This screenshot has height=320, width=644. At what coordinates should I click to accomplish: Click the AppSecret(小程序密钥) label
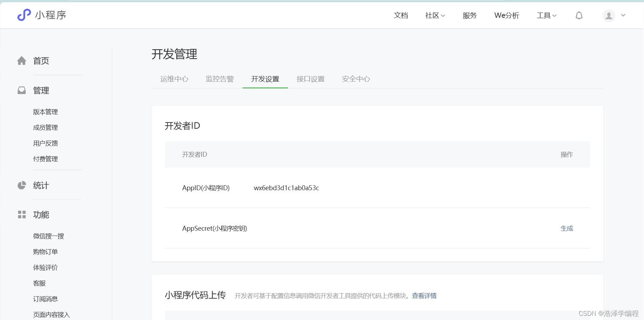pos(215,228)
